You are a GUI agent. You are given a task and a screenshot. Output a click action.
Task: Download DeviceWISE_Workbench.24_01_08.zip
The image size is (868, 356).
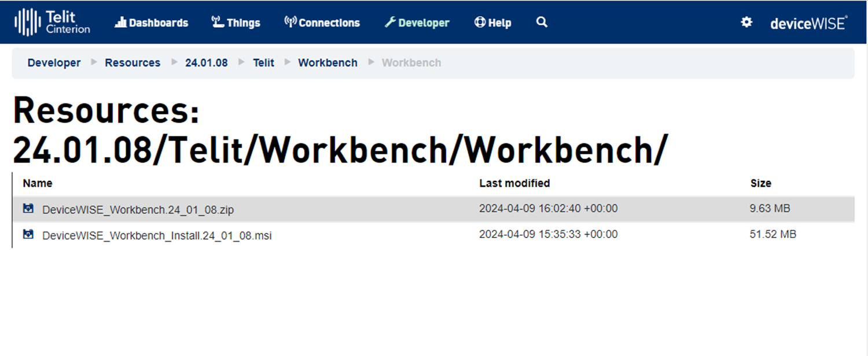point(138,210)
